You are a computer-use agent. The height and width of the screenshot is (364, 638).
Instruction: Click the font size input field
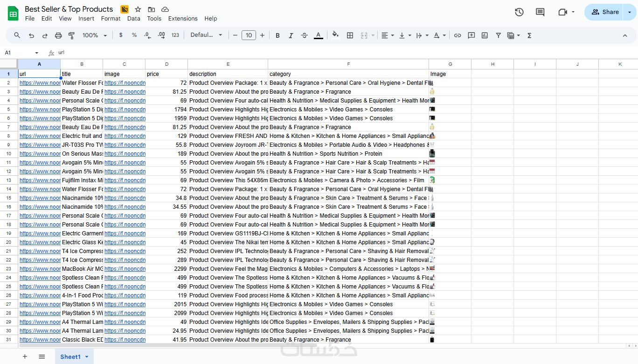pos(249,35)
